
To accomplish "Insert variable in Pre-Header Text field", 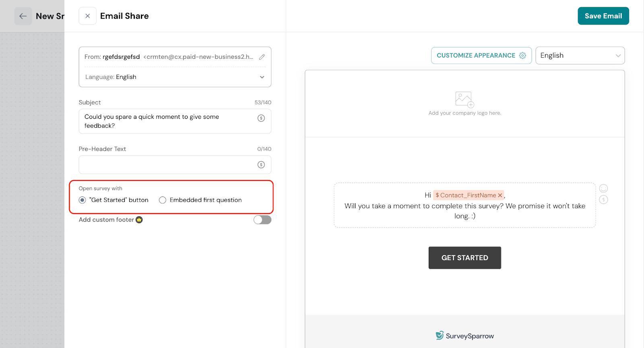I will pos(261,164).
